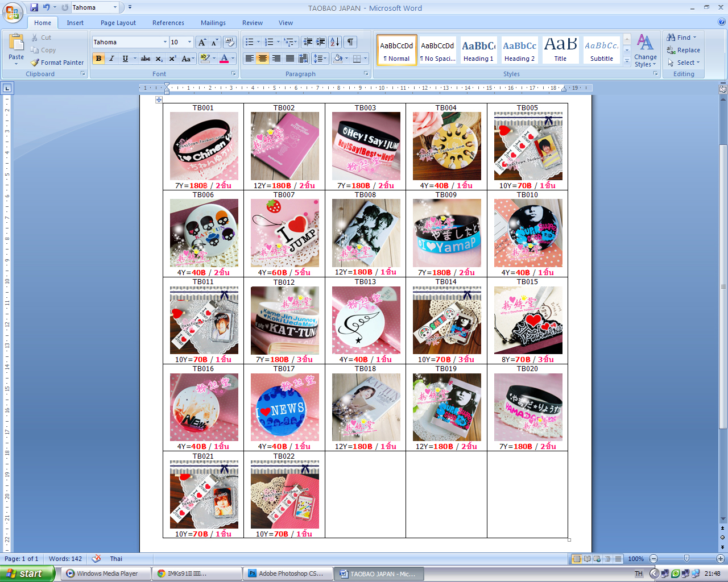Zoom in with the plus button
This screenshot has height=582, width=728.
(720, 559)
